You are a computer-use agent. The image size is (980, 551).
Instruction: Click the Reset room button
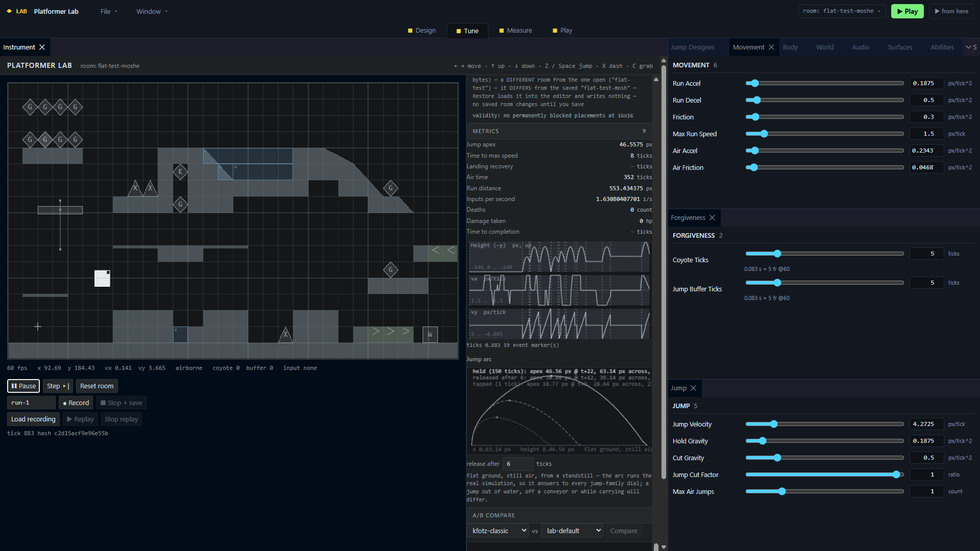tap(97, 386)
